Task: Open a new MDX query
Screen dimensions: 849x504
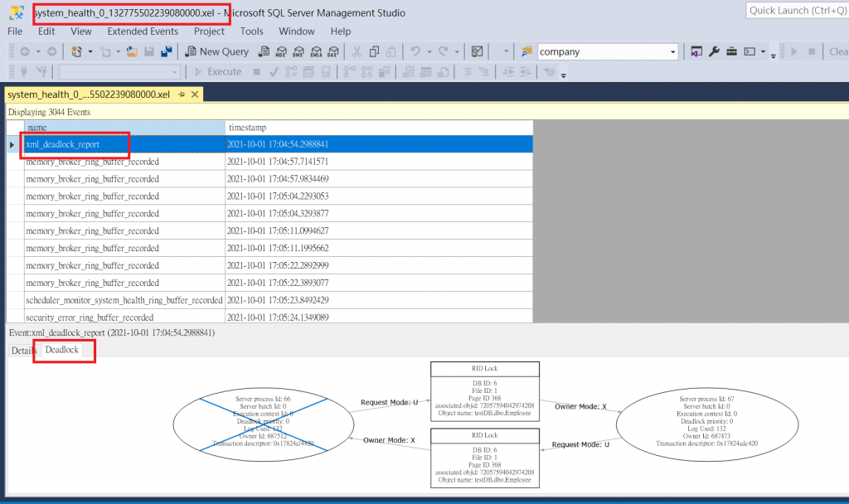Action: click(281, 51)
